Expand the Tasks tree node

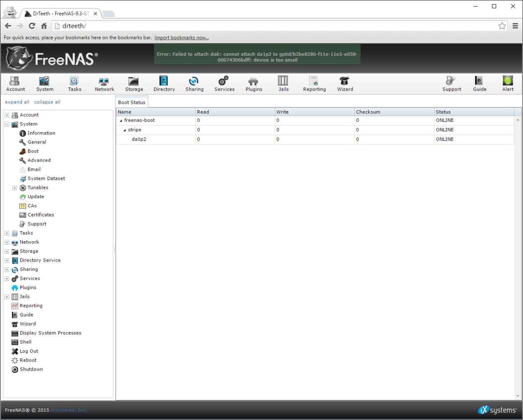point(7,233)
